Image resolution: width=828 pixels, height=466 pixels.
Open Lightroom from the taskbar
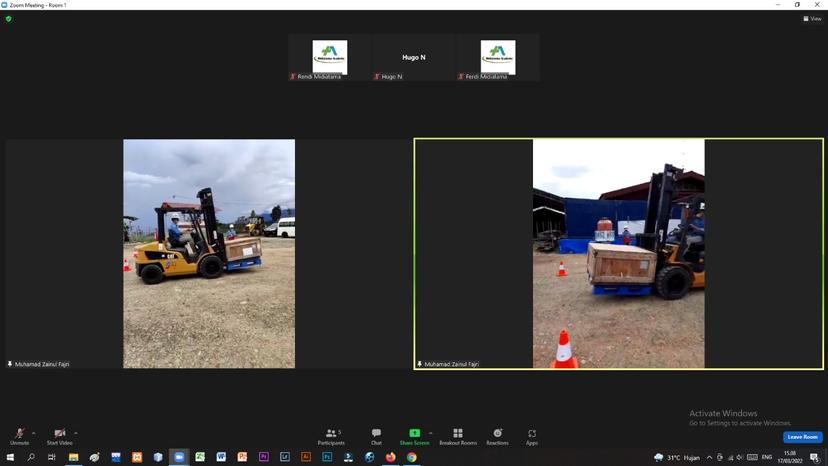pos(285,457)
